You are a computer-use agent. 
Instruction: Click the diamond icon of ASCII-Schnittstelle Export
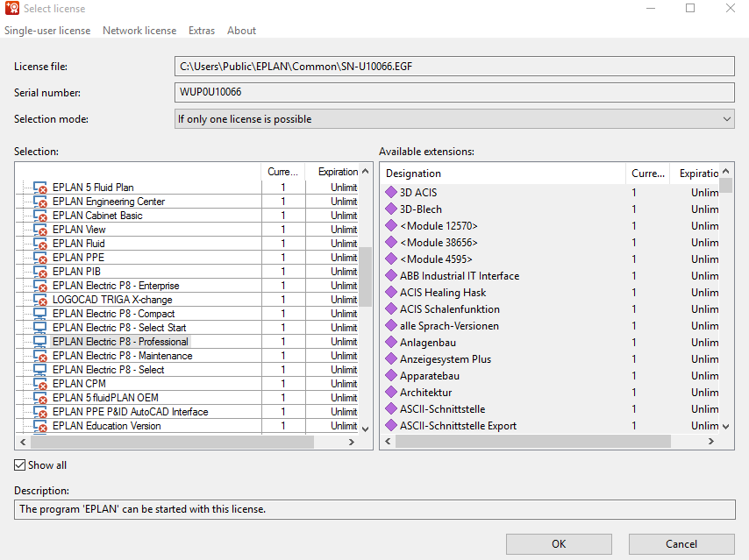(x=391, y=425)
